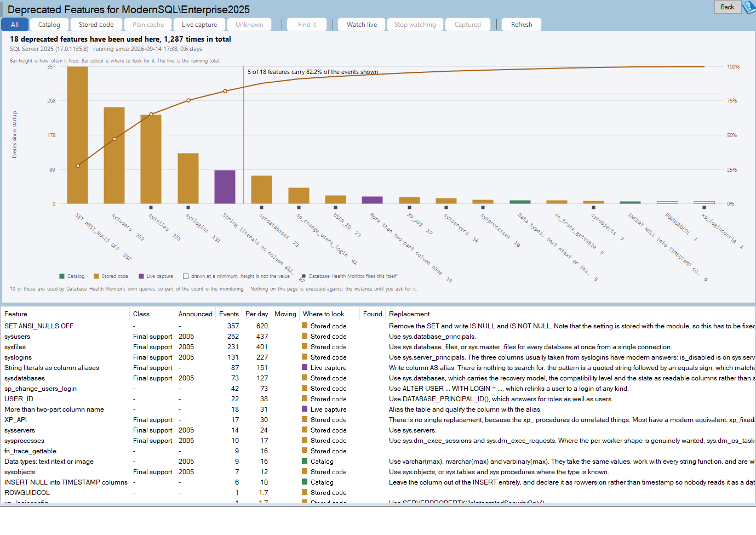Viewport: 756px width, 535px height.
Task: Click the sysfiles monitor marker below chart
Action: [x=151, y=208]
